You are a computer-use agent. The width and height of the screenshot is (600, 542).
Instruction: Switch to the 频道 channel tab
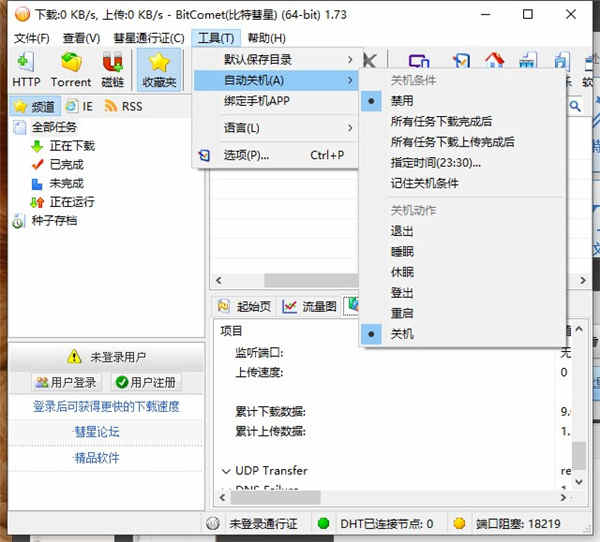pos(35,106)
